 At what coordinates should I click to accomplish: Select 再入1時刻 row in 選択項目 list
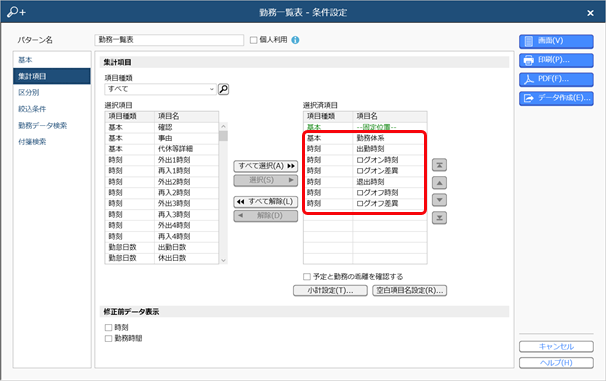click(x=162, y=171)
